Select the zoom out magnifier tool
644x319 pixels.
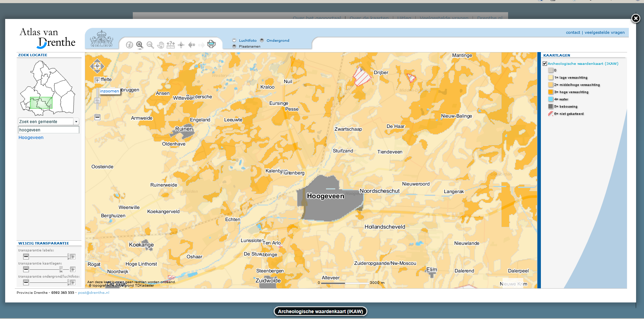pyautogui.click(x=150, y=45)
